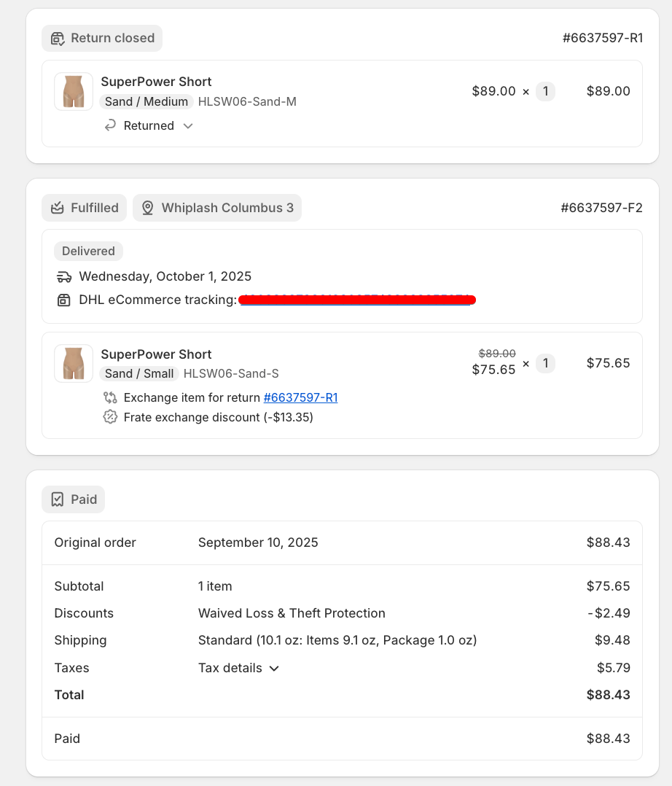Click the Fulfilled badge icon
The height and width of the screenshot is (786, 672).
click(x=58, y=208)
